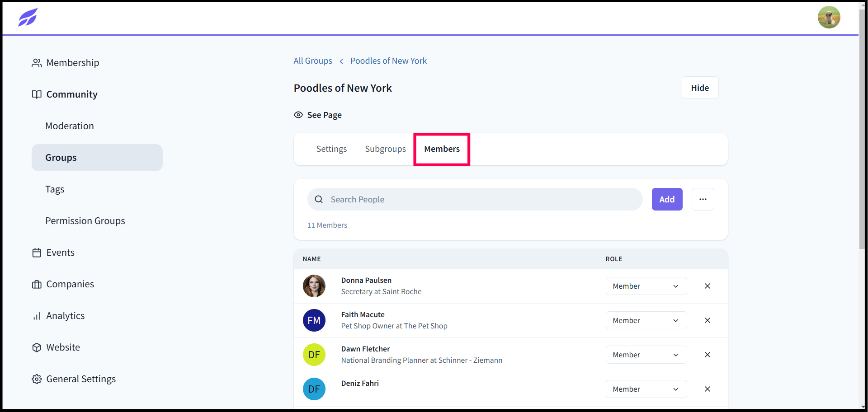
Task: Click the Companies briefcase icon
Action: click(x=37, y=284)
